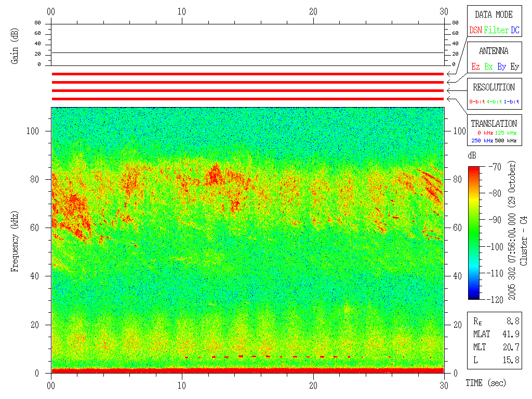532x399 pixels.
Task: Click the green Filter data mode label
Action: coord(496,31)
